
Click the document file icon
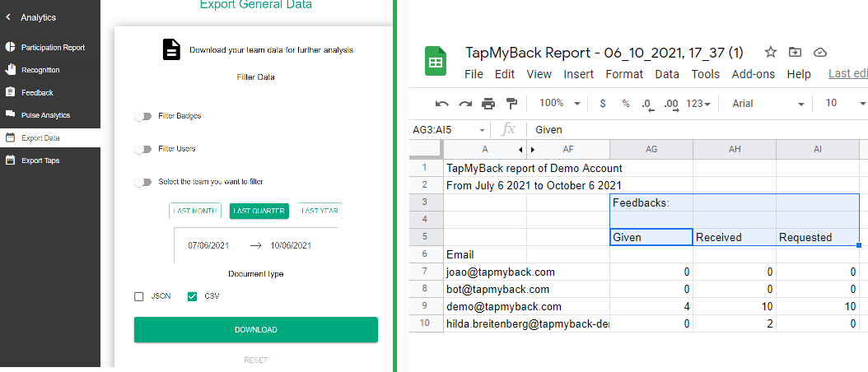pos(171,49)
